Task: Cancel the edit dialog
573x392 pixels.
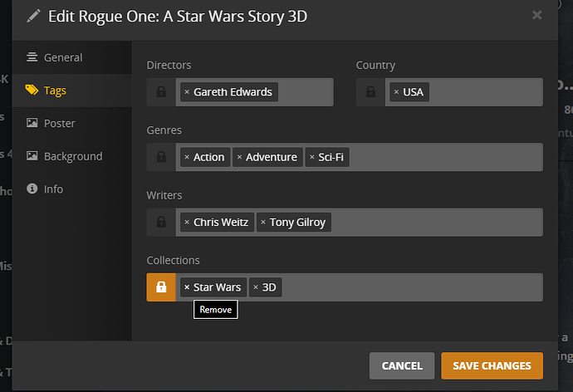Action: 402,365
